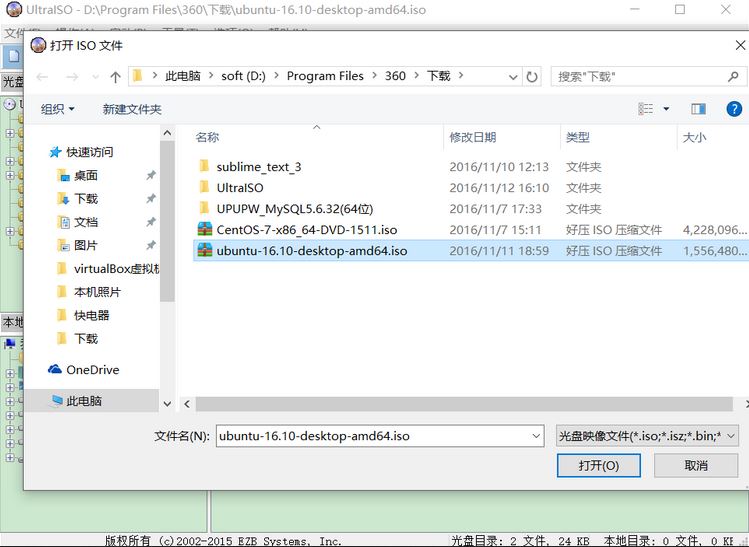749x547 pixels.
Task: Click sidebar scroll up arrow
Action: tap(167, 133)
